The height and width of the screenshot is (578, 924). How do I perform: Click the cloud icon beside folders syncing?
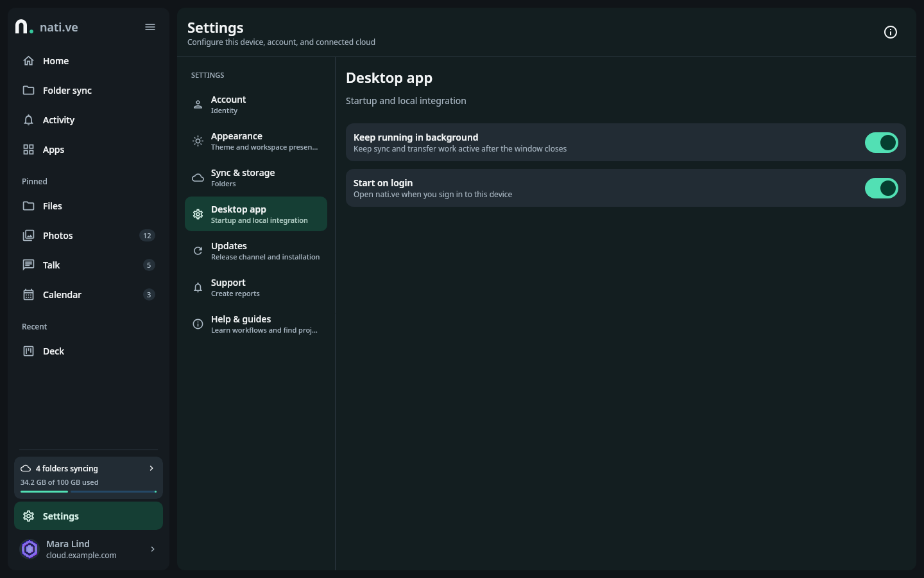(x=26, y=469)
